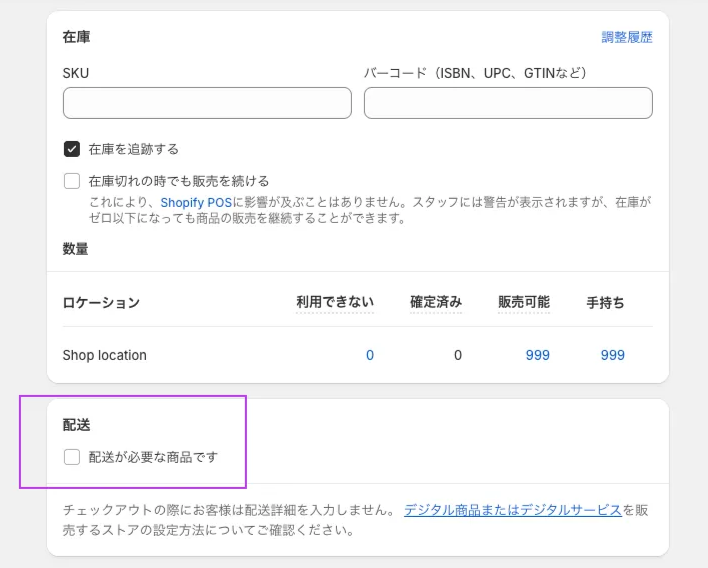Uncheck the 在庫を追跡する checkbox
The width and height of the screenshot is (708, 568).
coord(72,149)
